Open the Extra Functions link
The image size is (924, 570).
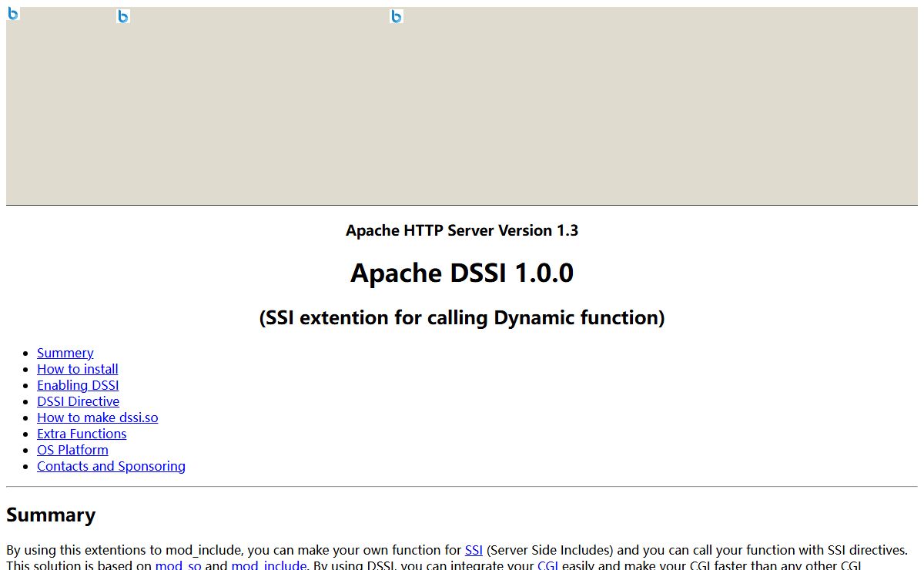82,434
